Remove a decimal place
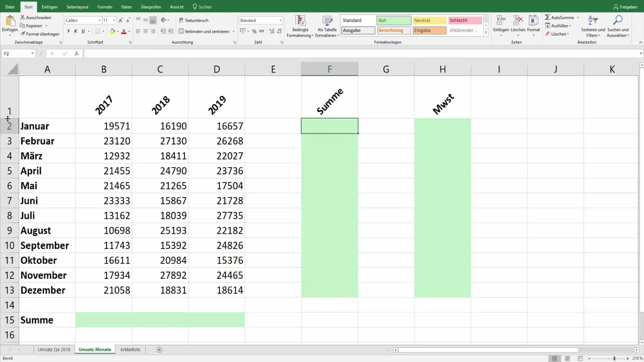 point(279,31)
